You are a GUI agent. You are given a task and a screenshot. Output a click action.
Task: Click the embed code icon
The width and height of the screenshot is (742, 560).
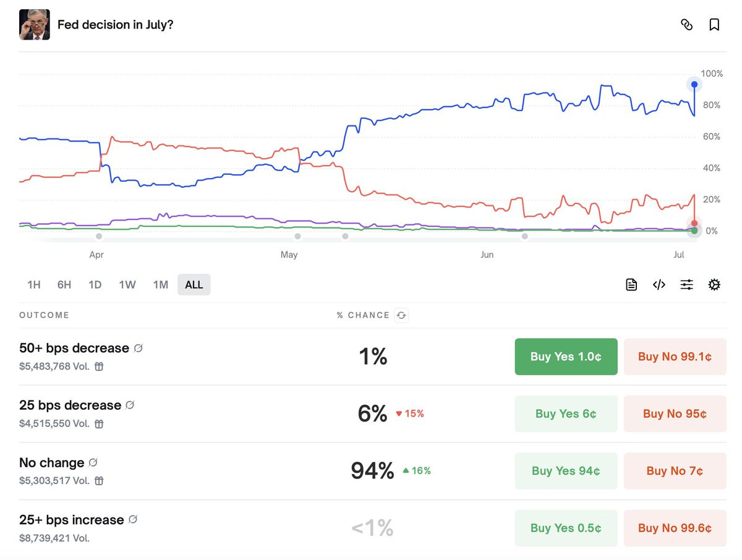point(659,284)
